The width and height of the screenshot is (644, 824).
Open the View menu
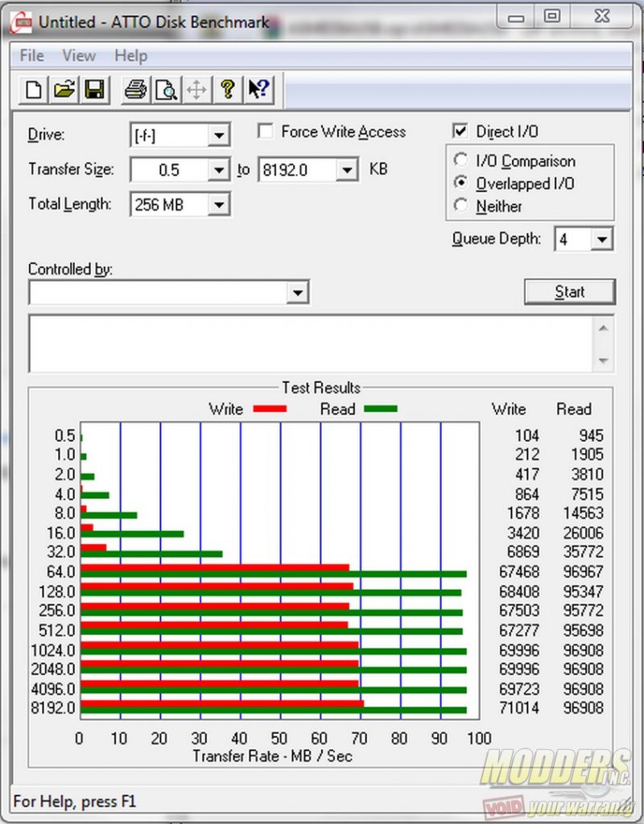click(79, 56)
